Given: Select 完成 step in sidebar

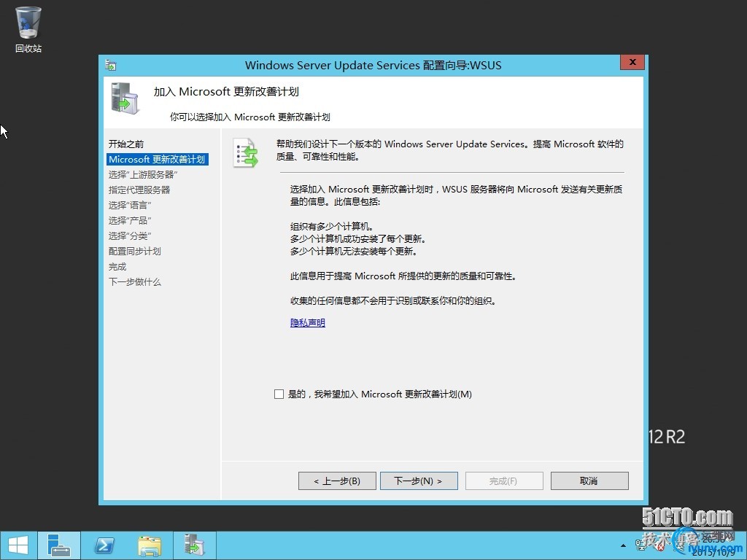Looking at the screenshot, I should pyautogui.click(x=117, y=267).
